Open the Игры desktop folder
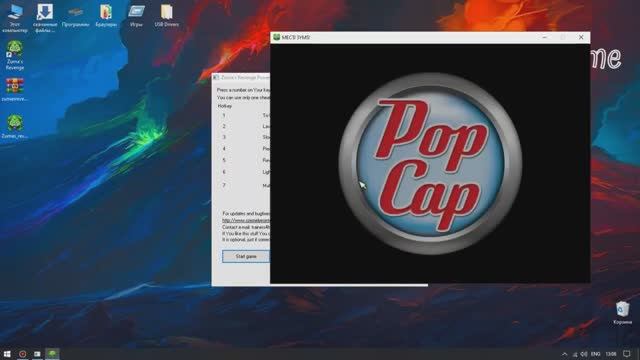The width and height of the screenshot is (640, 360). pos(136,16)
